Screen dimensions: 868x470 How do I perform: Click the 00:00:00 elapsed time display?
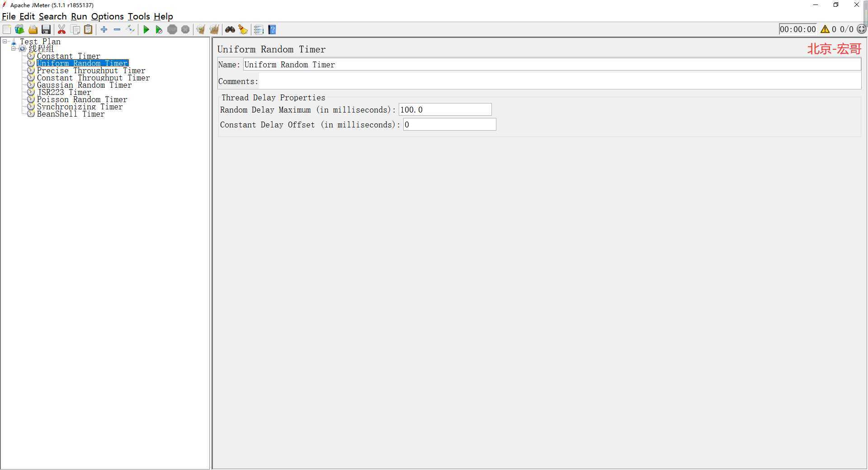coord(798,29)
